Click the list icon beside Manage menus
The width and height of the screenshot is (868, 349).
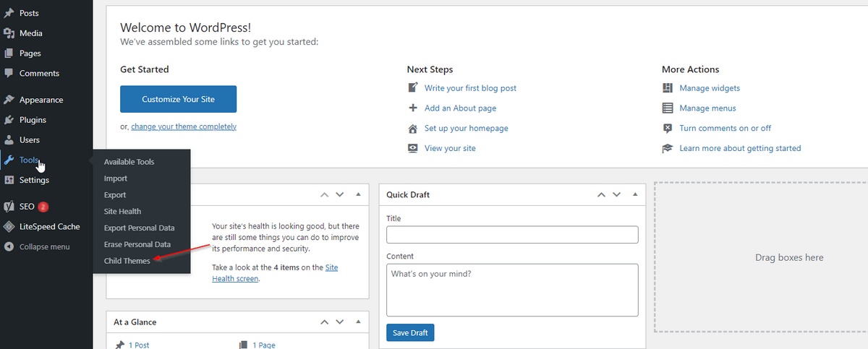point(668,108)
